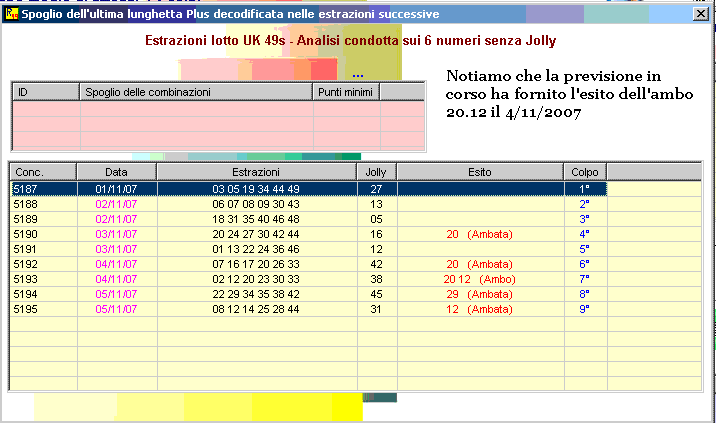Click extraction numbers 22 29 34 35 38 42
Screen dimensions: 716x423
pos(256,295)
